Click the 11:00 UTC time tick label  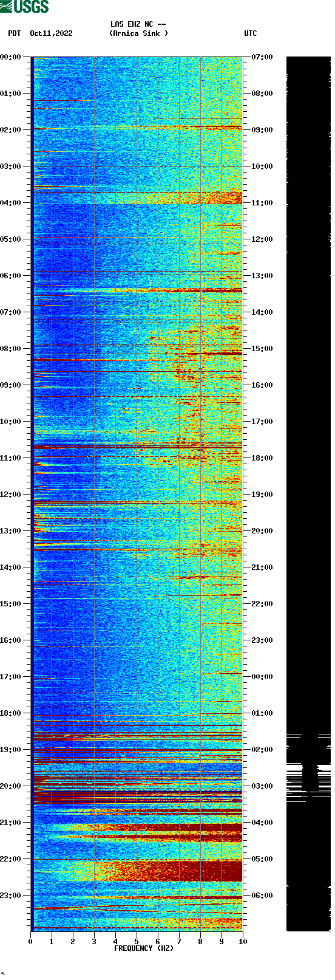(262, 203)
